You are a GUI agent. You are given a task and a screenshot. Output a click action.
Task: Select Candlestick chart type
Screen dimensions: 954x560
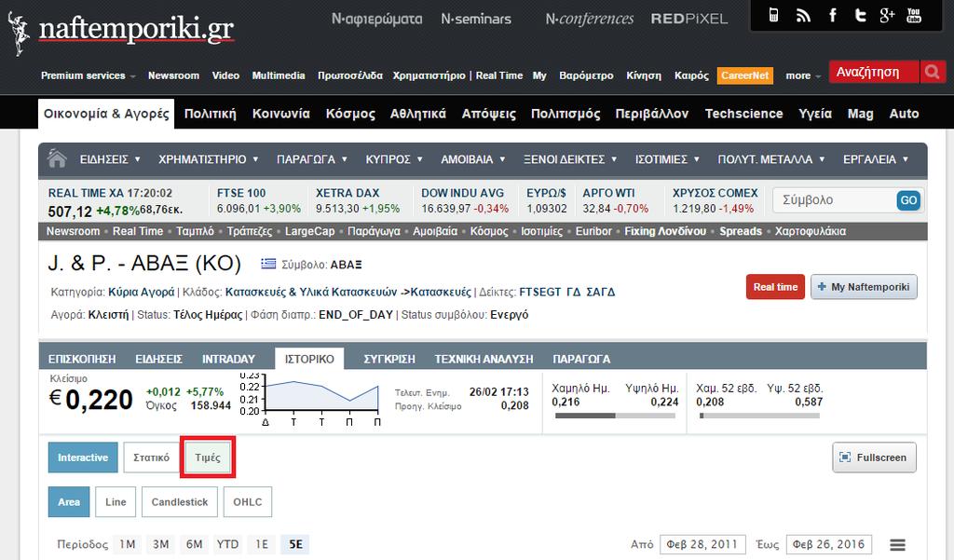click(180, 502)
